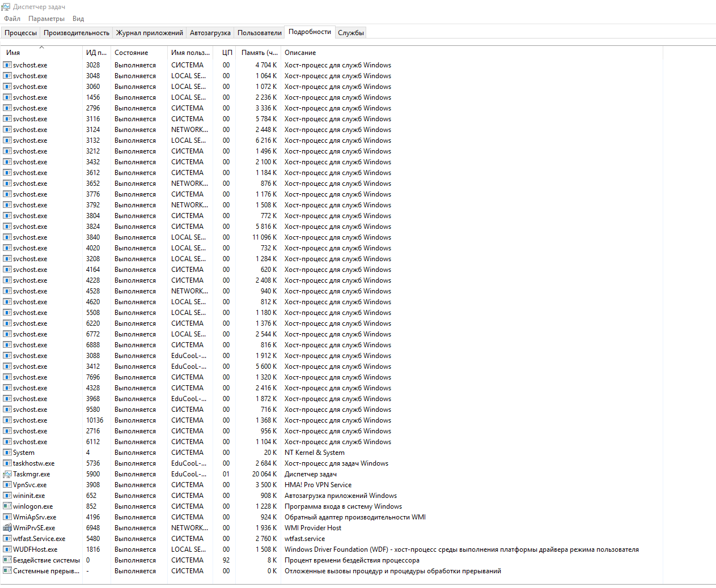Switch to the Автозагрузка tab

pyautogui.click(x=210, y=33)
